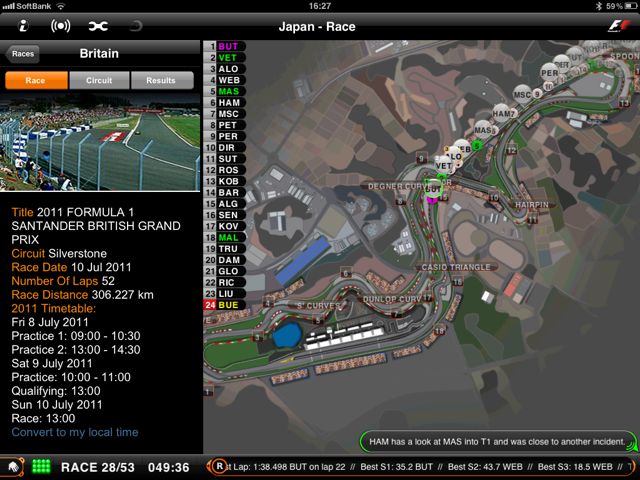Tap the MSC car marker on track map

tap(522, 95)
